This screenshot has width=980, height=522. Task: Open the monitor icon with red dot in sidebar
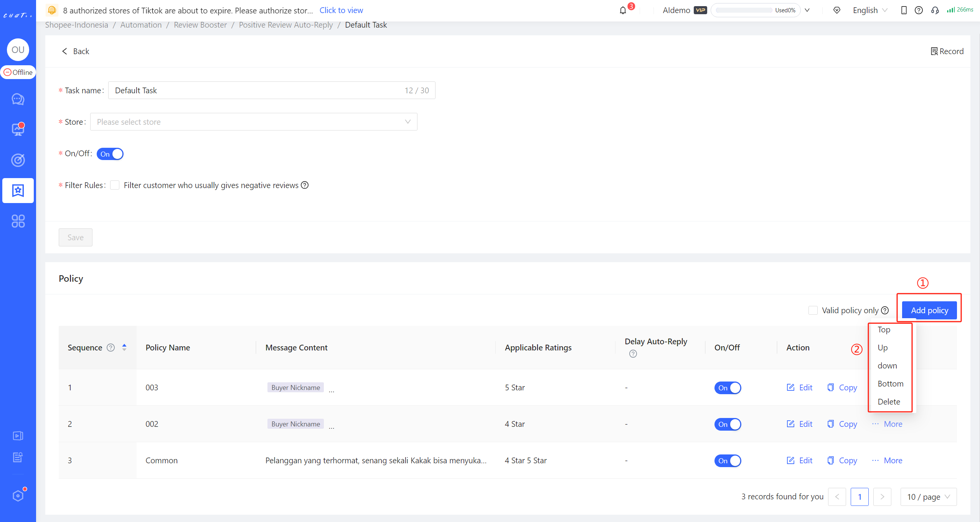click(x=18, y=129)
